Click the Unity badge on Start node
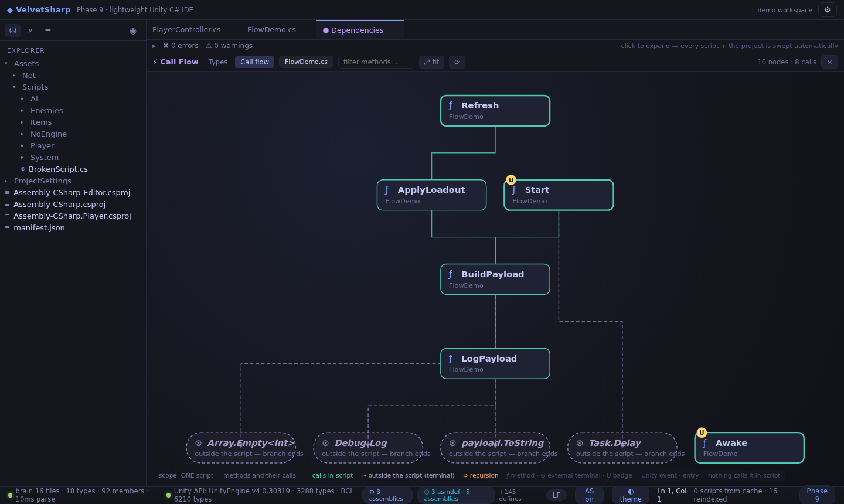Image resolution: width=844 pixels, height=504 pixels. coord(511,180)
